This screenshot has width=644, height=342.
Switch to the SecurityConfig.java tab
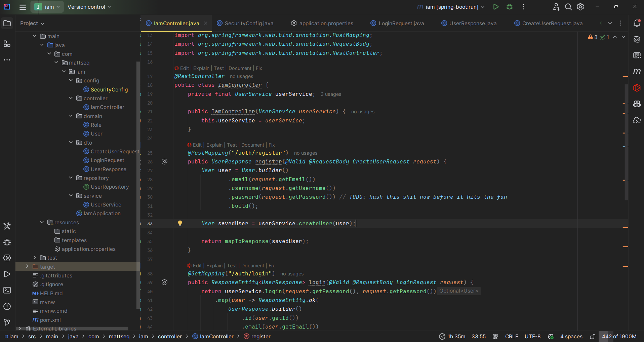(x=249, y=23)
